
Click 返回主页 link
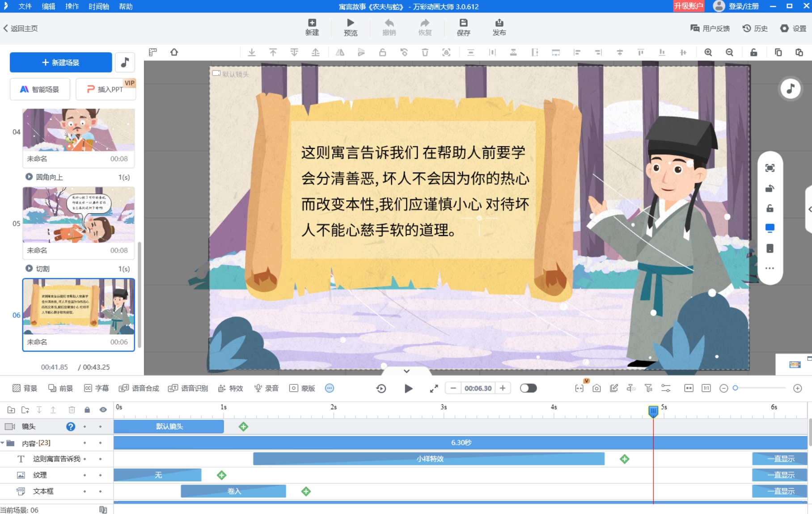tap(21, 28)
